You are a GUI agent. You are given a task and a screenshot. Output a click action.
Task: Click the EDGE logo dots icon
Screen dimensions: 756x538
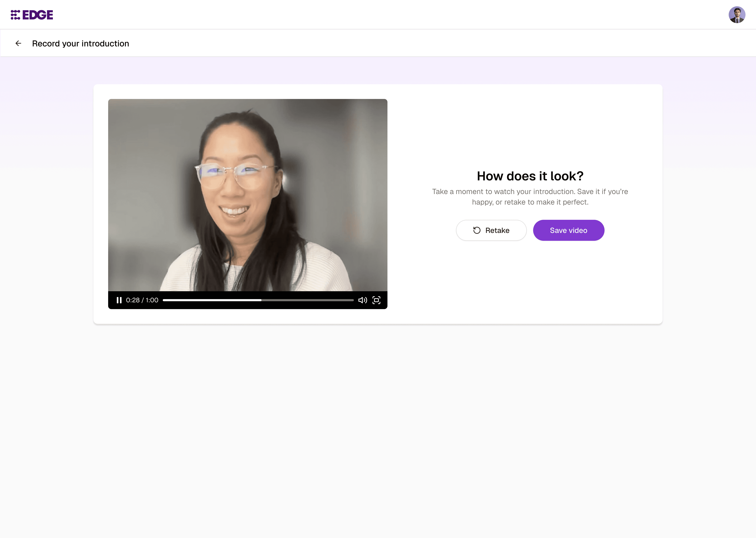tap(15, 15)
